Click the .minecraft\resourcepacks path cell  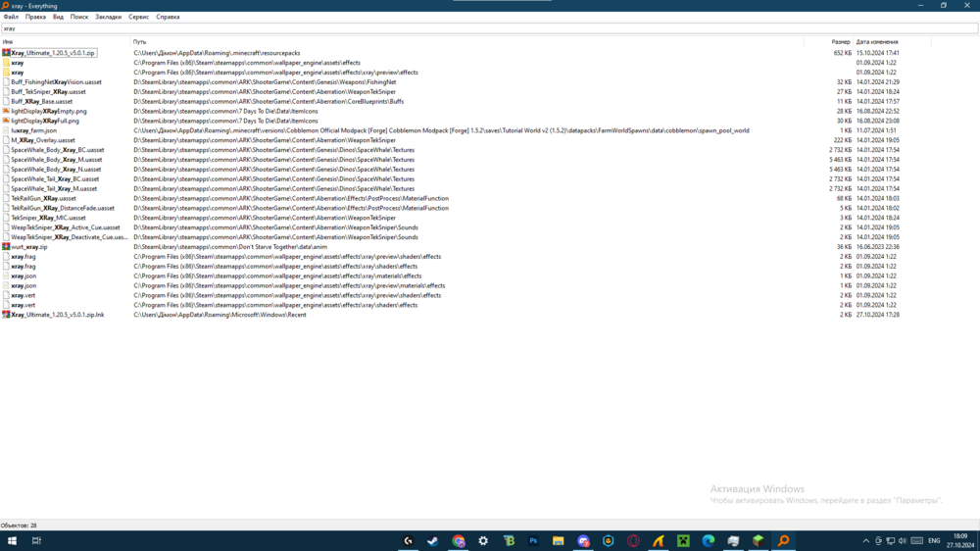point(217,53)
